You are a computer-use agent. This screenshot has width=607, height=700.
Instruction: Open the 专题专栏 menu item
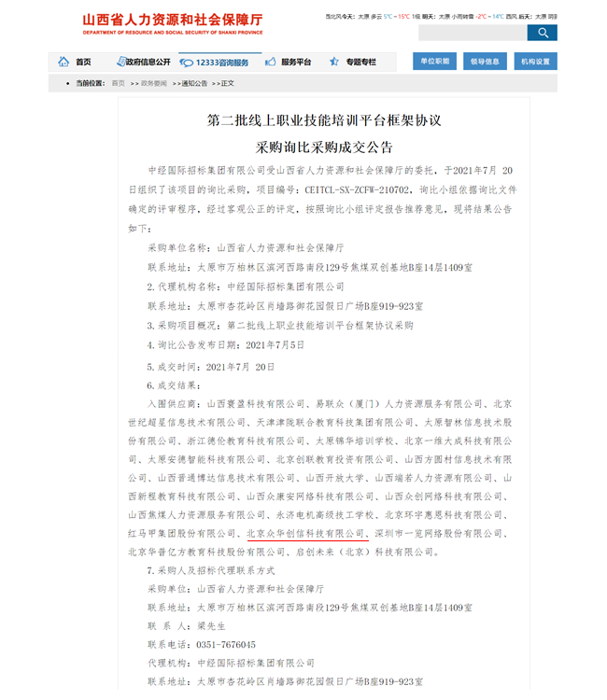(360, 62)
